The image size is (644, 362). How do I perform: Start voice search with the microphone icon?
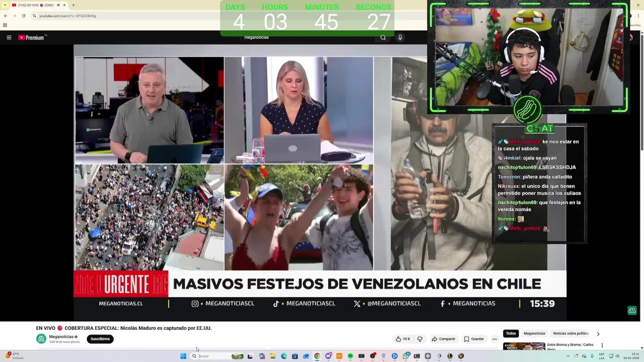[400, 37]
